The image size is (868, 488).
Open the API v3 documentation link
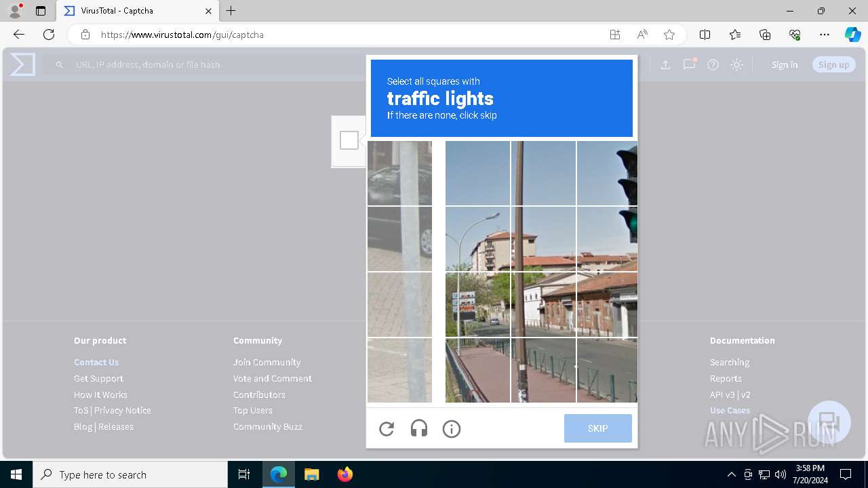pyautogui.click(x=722, y=394)
